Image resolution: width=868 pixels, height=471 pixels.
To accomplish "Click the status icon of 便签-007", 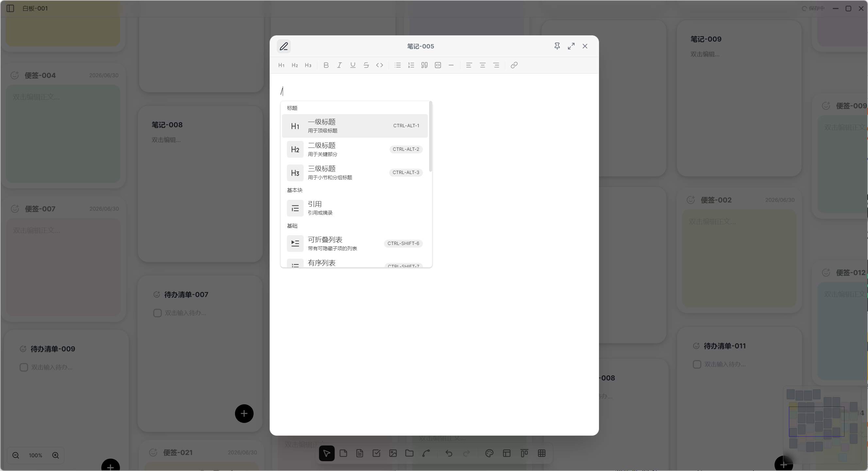I will tap(15, 209).
